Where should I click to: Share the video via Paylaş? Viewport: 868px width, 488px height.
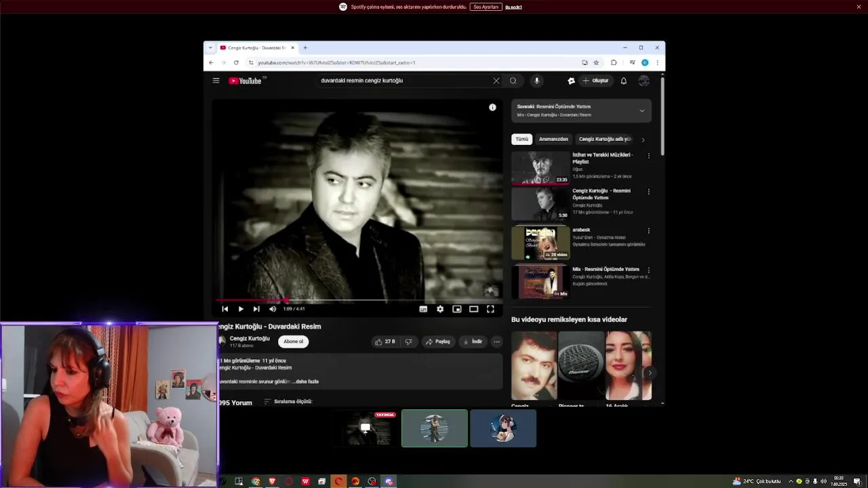[x=437, y=342]
